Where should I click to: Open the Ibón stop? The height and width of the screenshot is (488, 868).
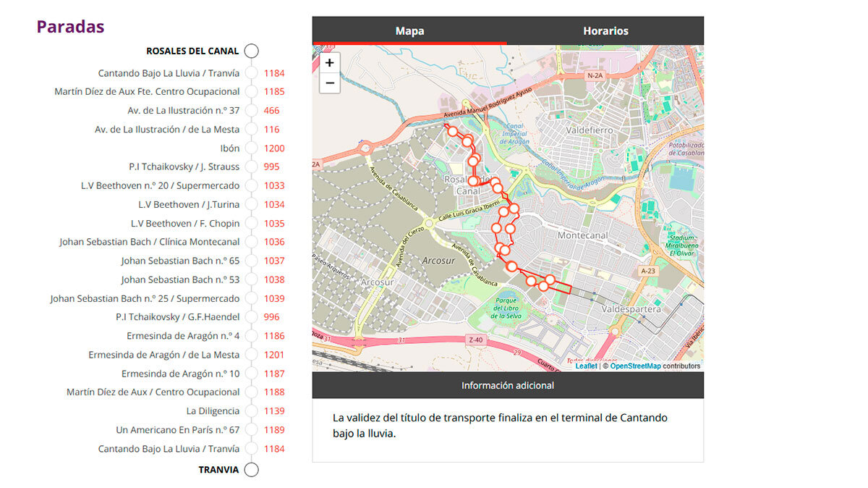coord(229,148)
